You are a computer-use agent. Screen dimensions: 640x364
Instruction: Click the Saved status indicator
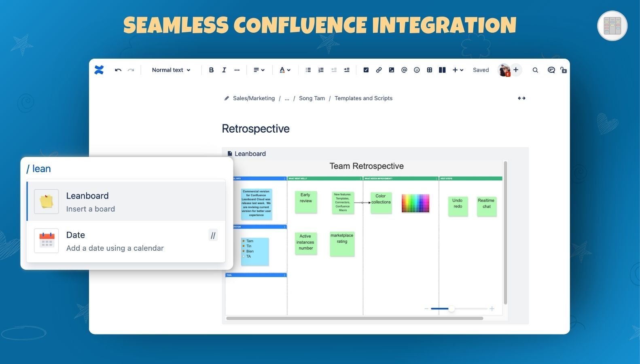481,70
